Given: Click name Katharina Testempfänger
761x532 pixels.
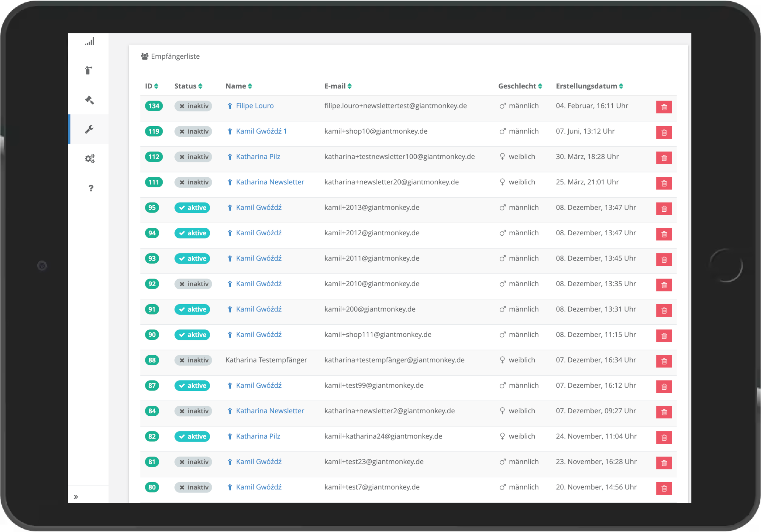Looking at the screenshot, I should click(x=266, y=360).
